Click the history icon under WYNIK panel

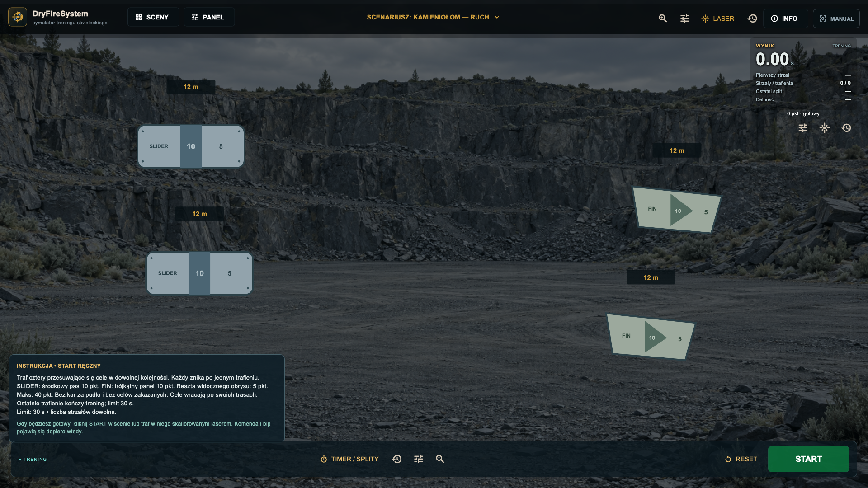pos(846,128)
